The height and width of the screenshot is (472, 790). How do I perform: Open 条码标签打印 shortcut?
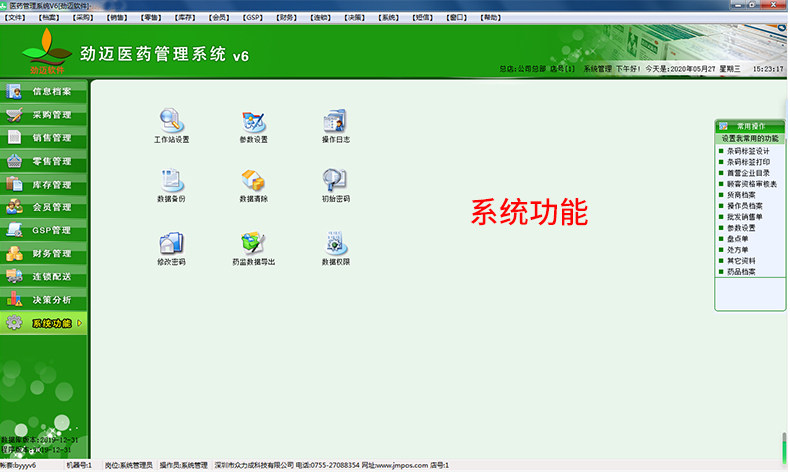[x=748, y=162]
